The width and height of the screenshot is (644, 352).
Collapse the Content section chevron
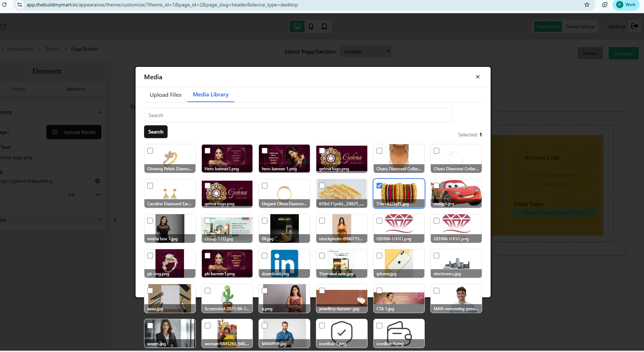100,112
